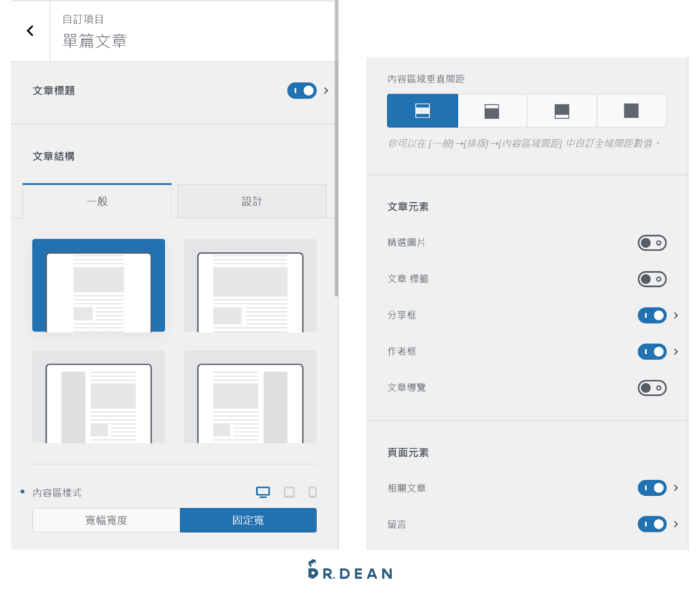Image resolution: width=700 pixels, height=589 pixels.
Task: Expand the 作者框 options
Action: pyautogui.click(x=676, y=352)
